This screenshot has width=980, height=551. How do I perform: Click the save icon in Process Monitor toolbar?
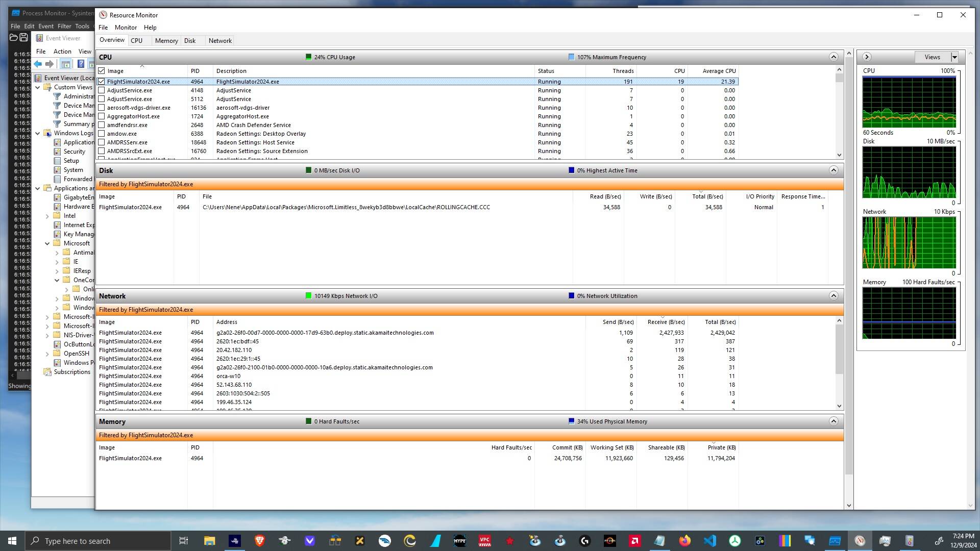tap(23, 37)
